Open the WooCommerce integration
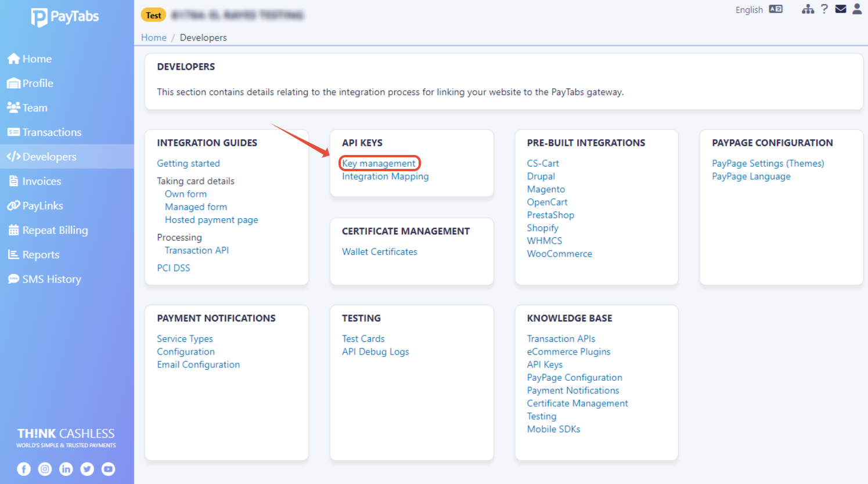This screenshot has width=868, height=484. [560, 254]
